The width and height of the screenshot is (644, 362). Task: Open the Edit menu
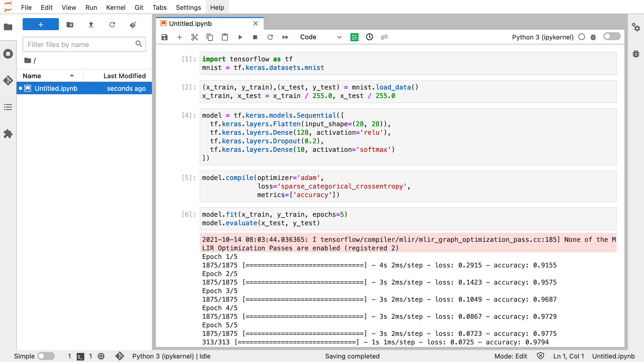[x=47, y=8]
